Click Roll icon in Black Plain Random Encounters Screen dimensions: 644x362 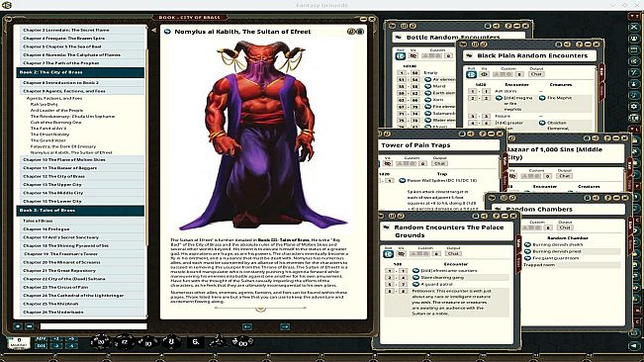(471, 74)
